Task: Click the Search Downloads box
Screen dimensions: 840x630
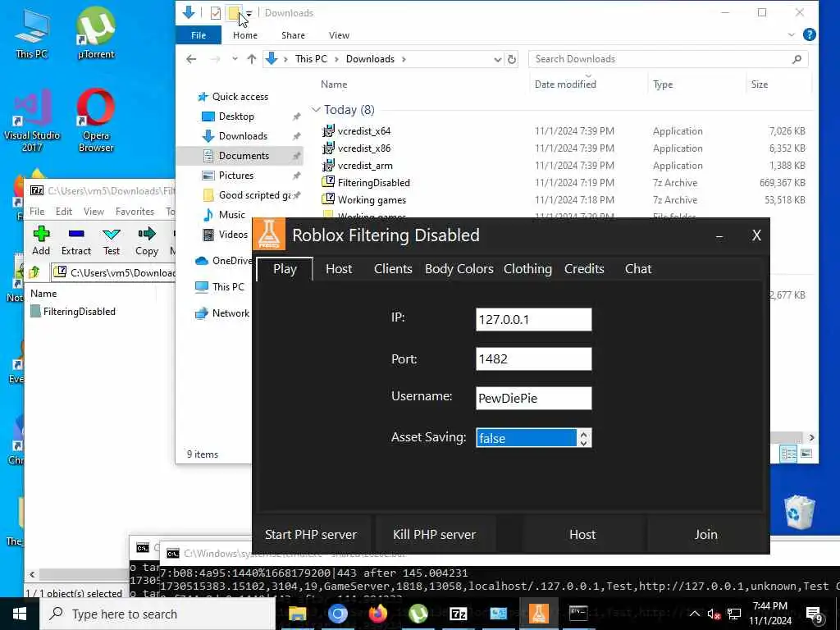Action: (x=668, y=59)
